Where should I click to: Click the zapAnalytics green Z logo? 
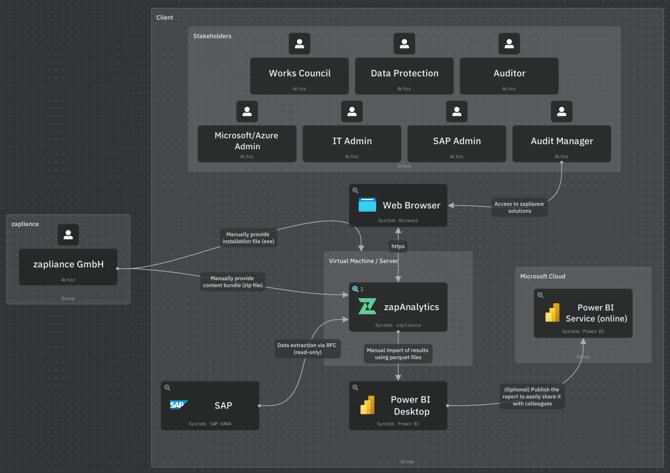pos(367,306)
